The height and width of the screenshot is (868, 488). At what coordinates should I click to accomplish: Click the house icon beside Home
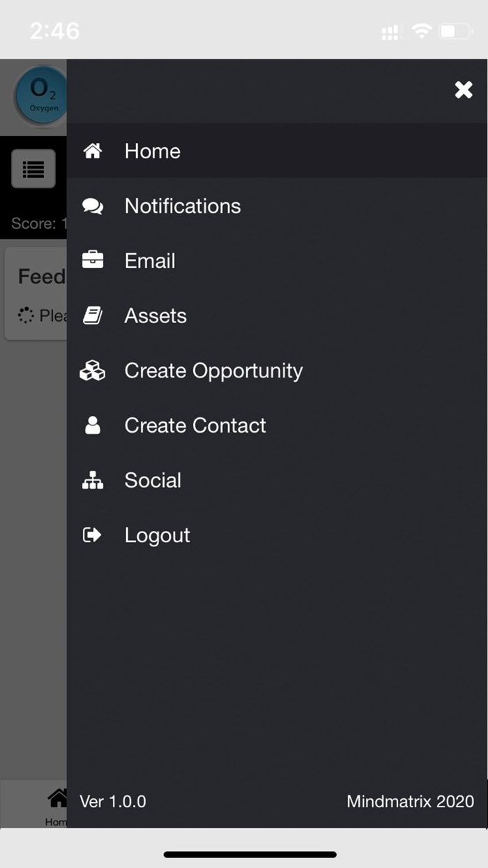(x=93, y=151)
